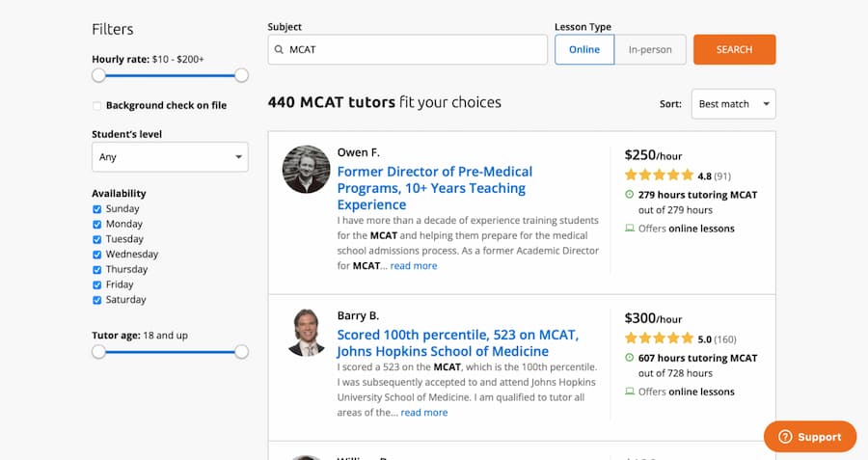868x460 pixels.
Task: Switch to In-person lesson type
Action: click(650, 49)
